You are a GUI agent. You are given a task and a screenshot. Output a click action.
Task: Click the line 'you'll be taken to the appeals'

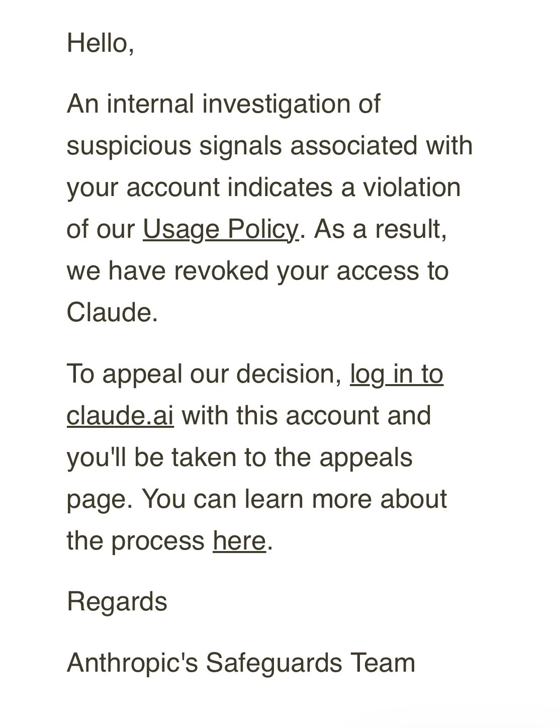click(x=239, y=458)
